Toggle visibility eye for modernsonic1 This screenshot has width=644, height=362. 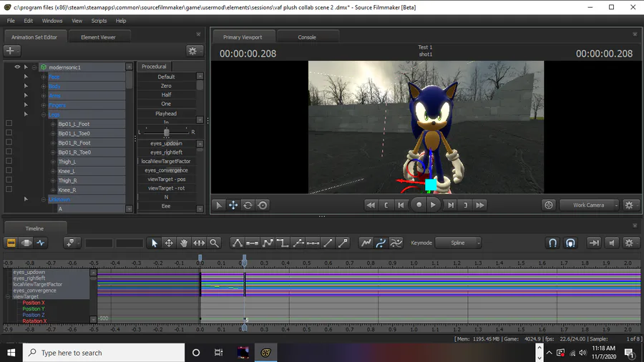[17, 67]
